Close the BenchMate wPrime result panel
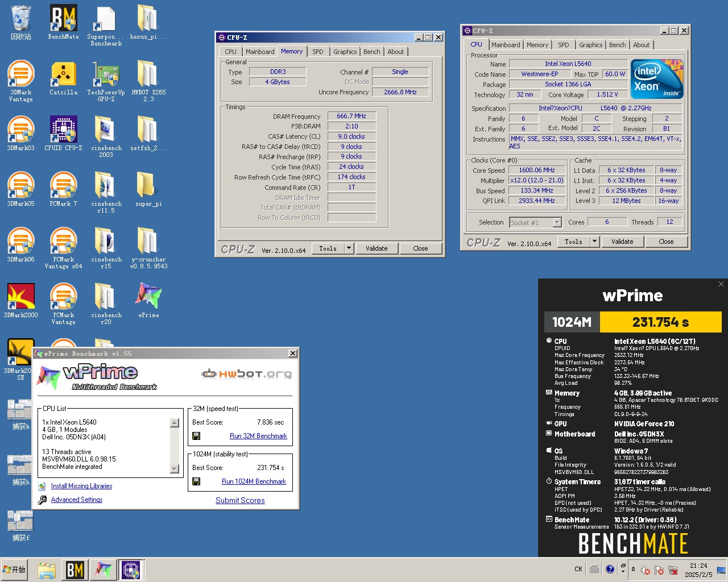 (721, 284)
